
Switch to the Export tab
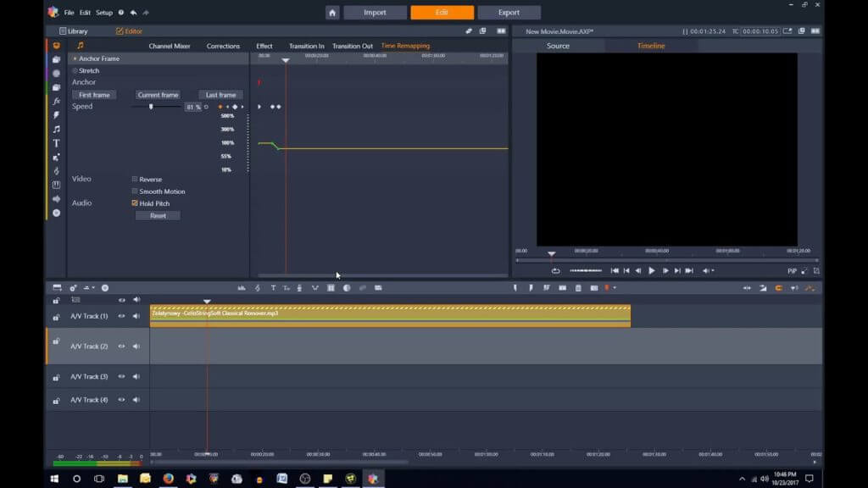click(x=509, y=13)
